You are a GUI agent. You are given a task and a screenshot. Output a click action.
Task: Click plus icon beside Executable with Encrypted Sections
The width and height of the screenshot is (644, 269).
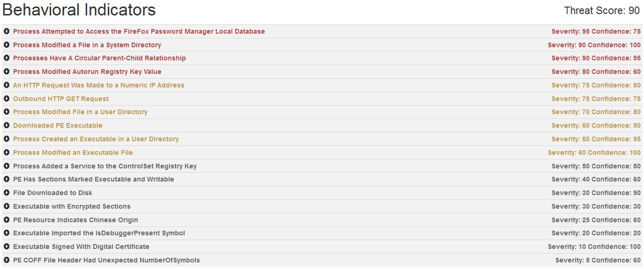coord(7,206)
